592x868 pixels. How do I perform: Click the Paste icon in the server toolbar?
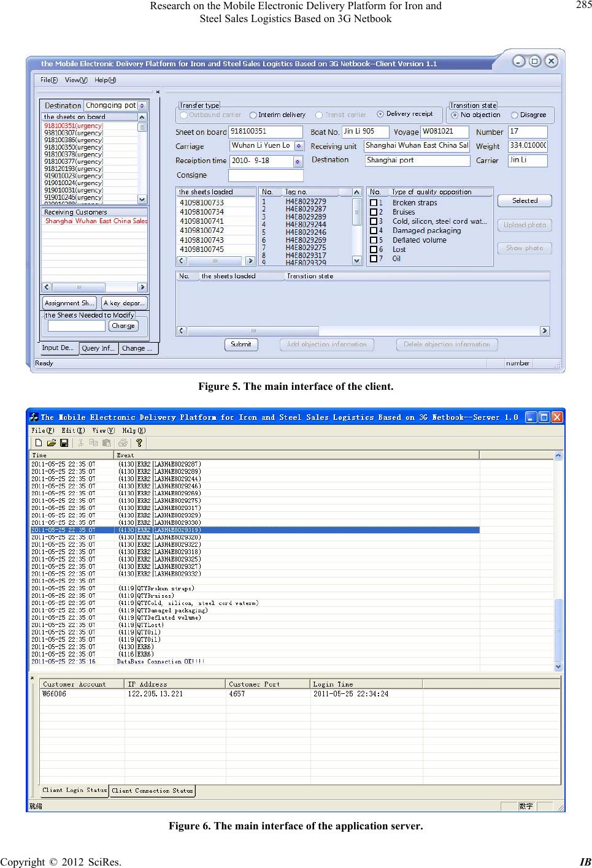point(107,443)
